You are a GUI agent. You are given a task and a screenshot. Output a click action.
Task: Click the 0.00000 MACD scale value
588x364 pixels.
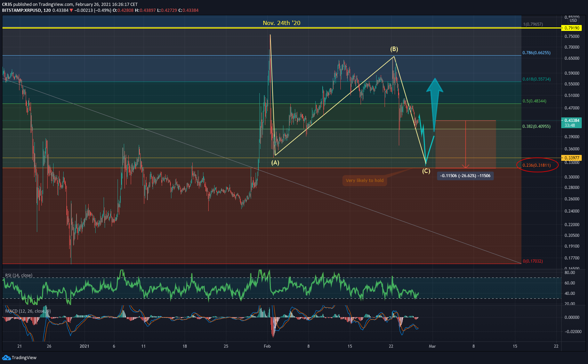click(572, 317)
